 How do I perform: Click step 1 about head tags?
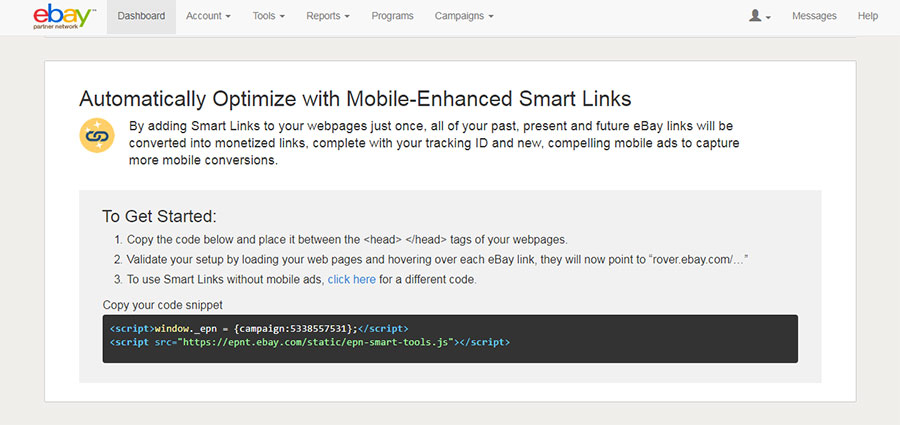click(x=340, y=239)
